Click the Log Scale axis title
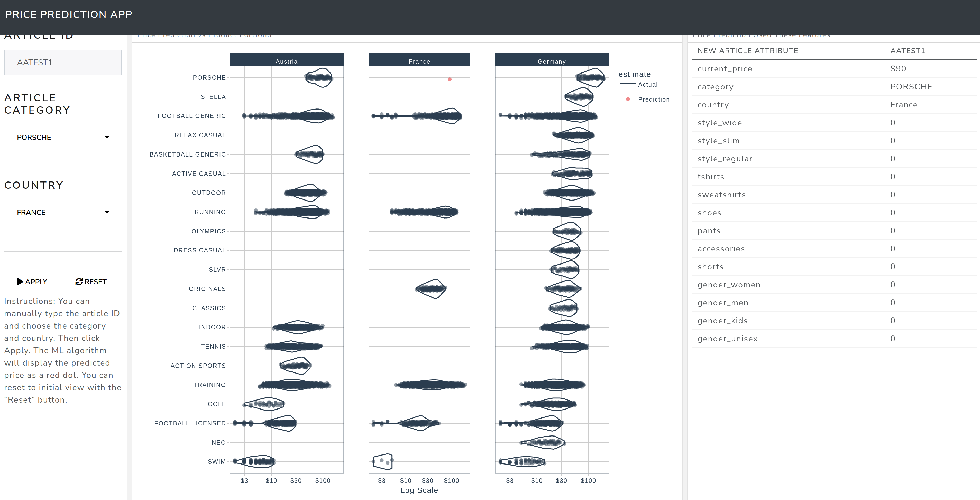The image size is (980, 500). pyautogui.click(x=419, y=490)
